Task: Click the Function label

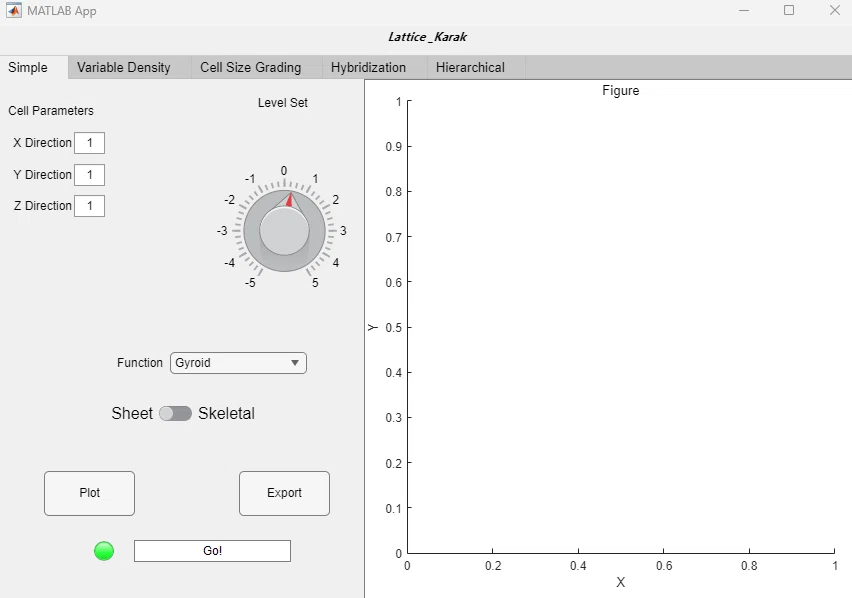Action: 140,363
